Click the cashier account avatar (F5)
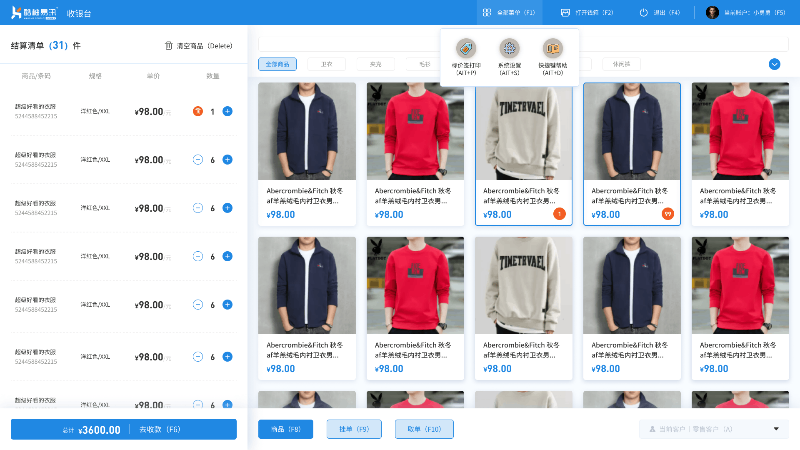Image resolution: width=800 pixels, height=450 pixels. tap(712, 12)
